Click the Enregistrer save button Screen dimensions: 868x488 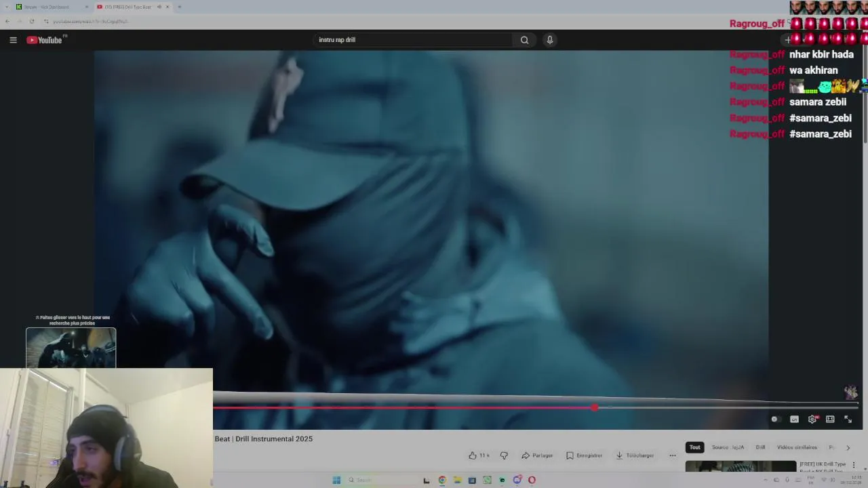[x=584, y=455]
